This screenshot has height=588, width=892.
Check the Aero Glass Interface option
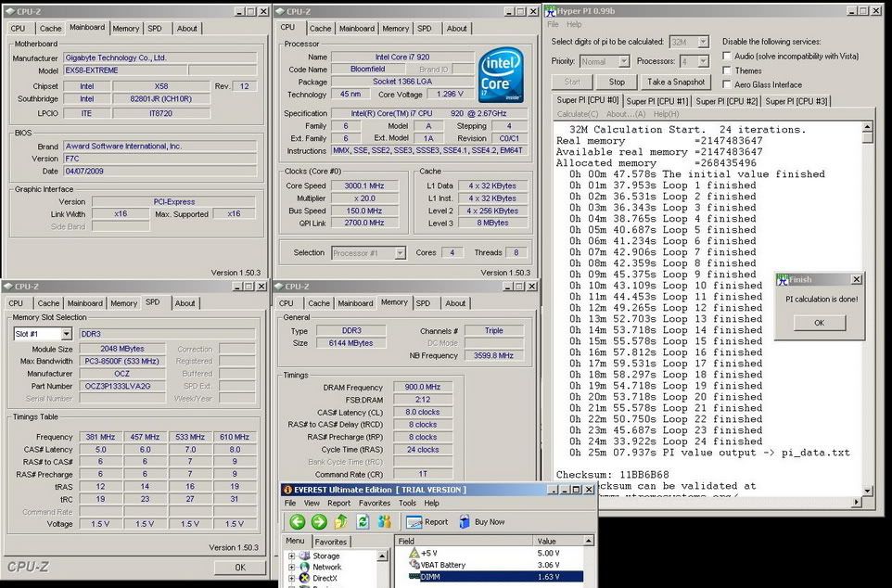(728, 84)
